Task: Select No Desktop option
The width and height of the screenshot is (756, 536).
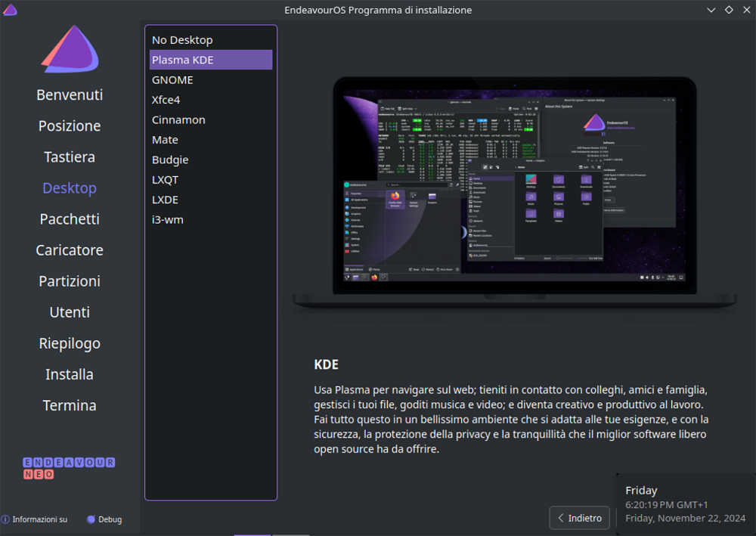Action: (211, 40)
